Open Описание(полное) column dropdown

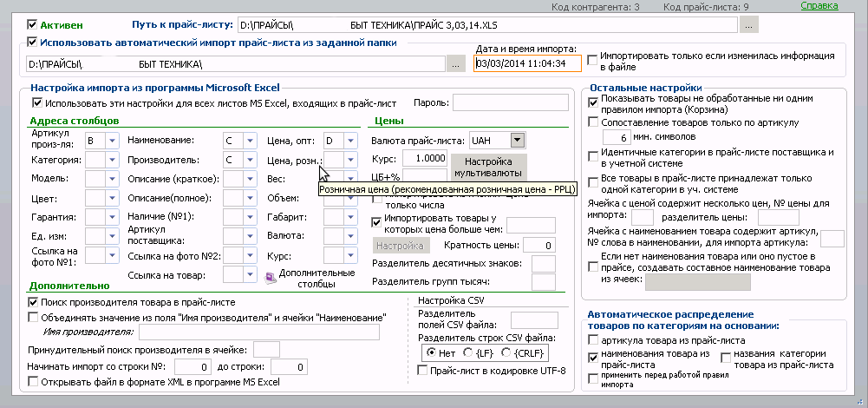pos(251,199)
